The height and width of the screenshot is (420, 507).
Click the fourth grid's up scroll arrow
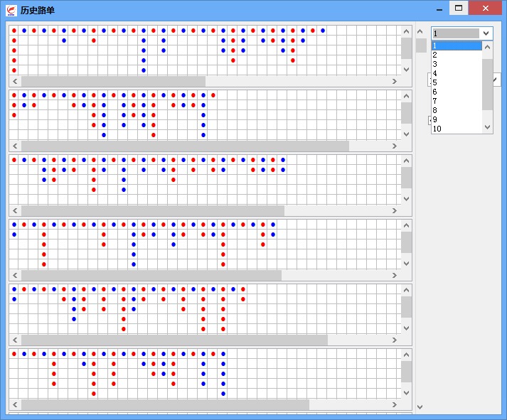click(406, 225)
